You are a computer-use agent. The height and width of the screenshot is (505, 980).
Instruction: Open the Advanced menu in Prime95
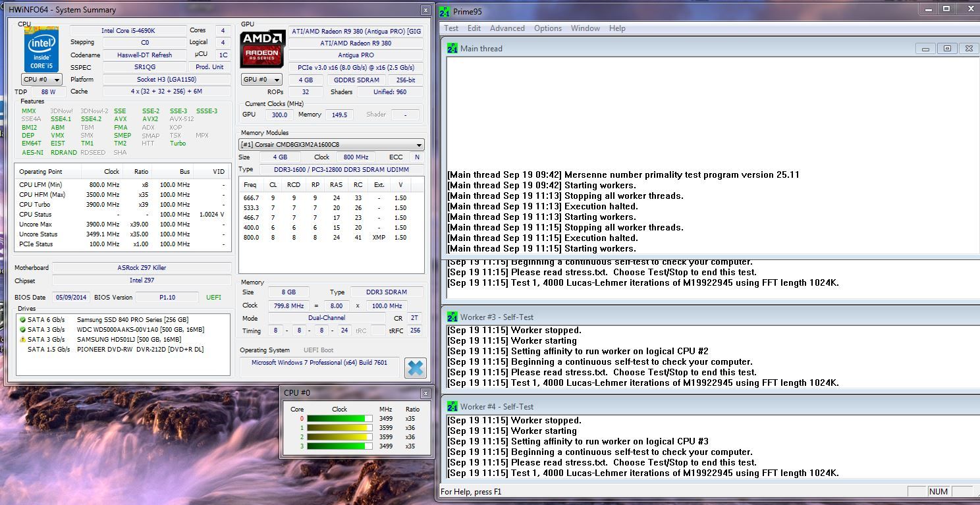click(x=507, y=28)
